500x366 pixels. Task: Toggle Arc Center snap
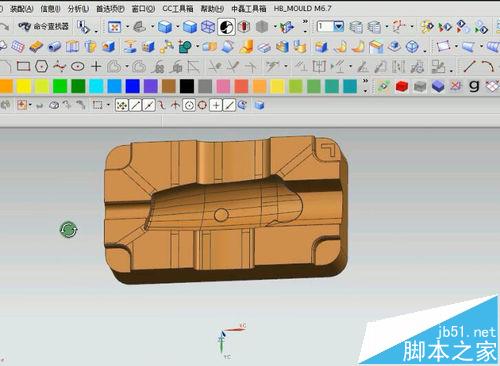point(189,106)
